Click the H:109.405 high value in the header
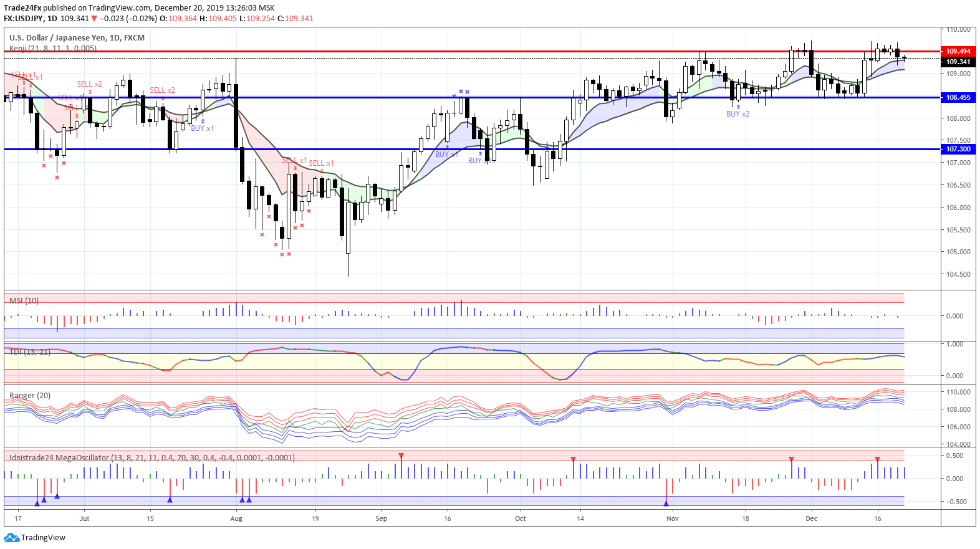 click(x=218, y=19)
